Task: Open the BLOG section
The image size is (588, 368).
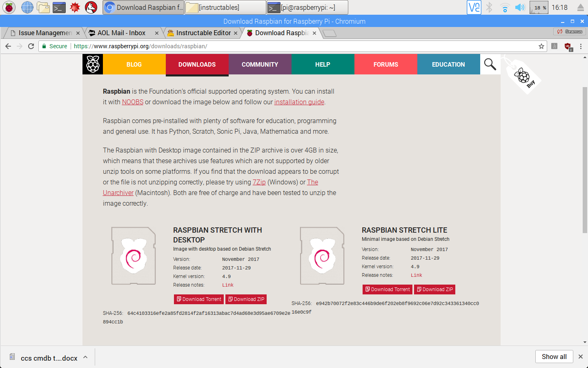Action: tap(134, 64)
